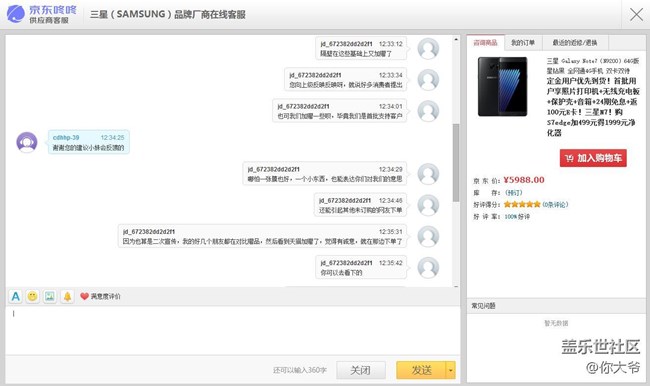Open the recent returns/exchanges tab
The image size is (650, 386).
click(575, 42)
